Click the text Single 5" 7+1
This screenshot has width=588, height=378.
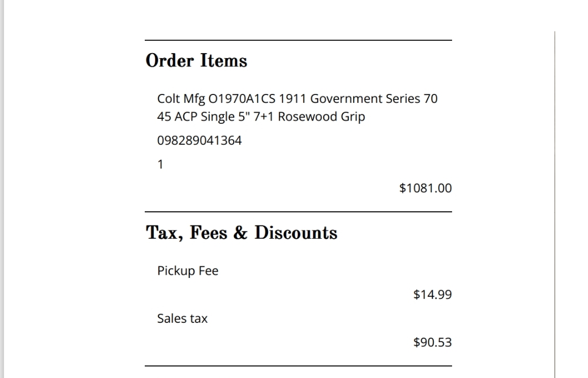point(238,117)
